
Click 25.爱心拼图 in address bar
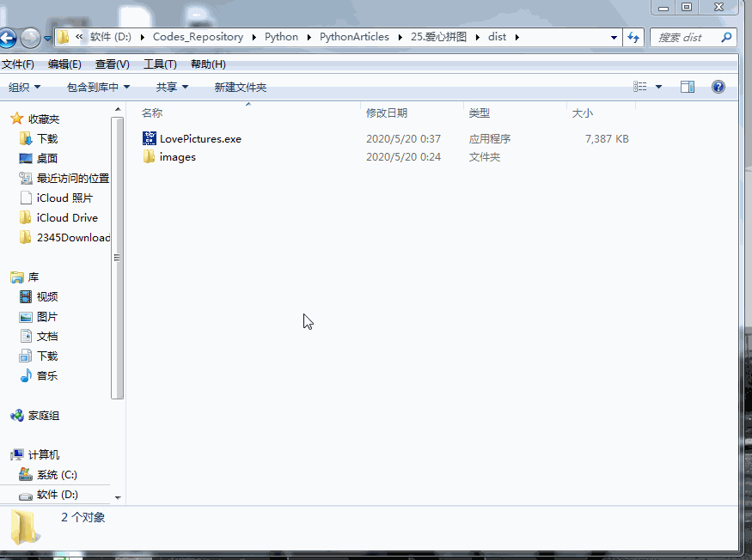coord(438,37)
